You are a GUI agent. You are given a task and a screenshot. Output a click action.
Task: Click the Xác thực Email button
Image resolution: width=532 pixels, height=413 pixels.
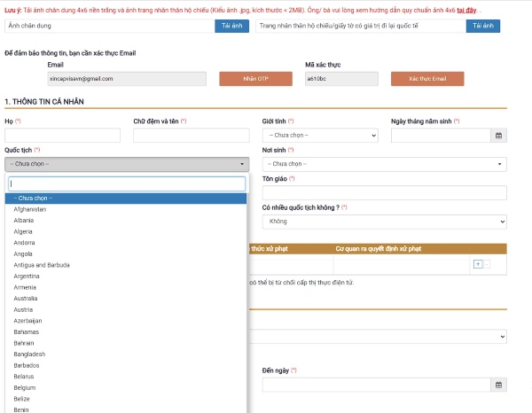point(427,79)
